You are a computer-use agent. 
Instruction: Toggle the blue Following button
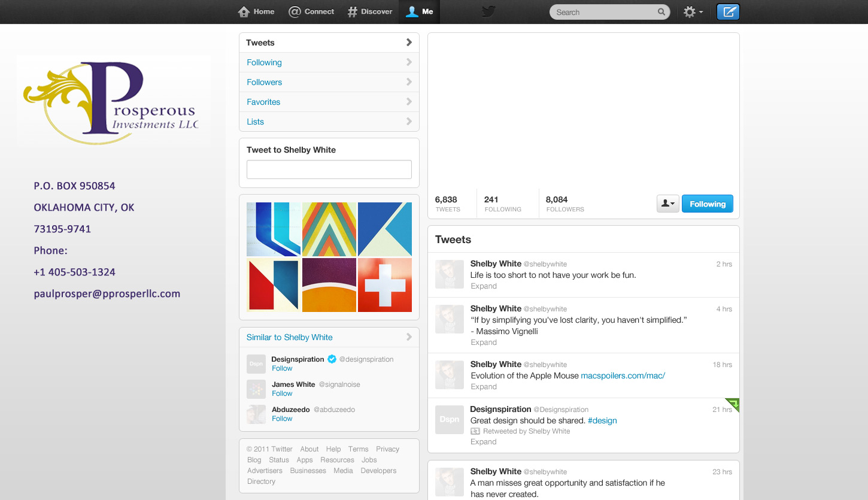tap(708, 204)
